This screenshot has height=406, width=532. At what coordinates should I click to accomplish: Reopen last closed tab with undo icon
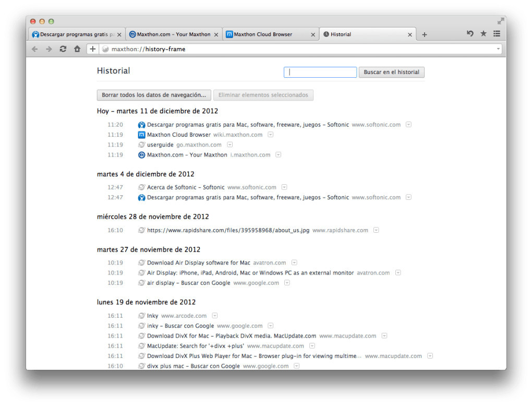(470, 33)
